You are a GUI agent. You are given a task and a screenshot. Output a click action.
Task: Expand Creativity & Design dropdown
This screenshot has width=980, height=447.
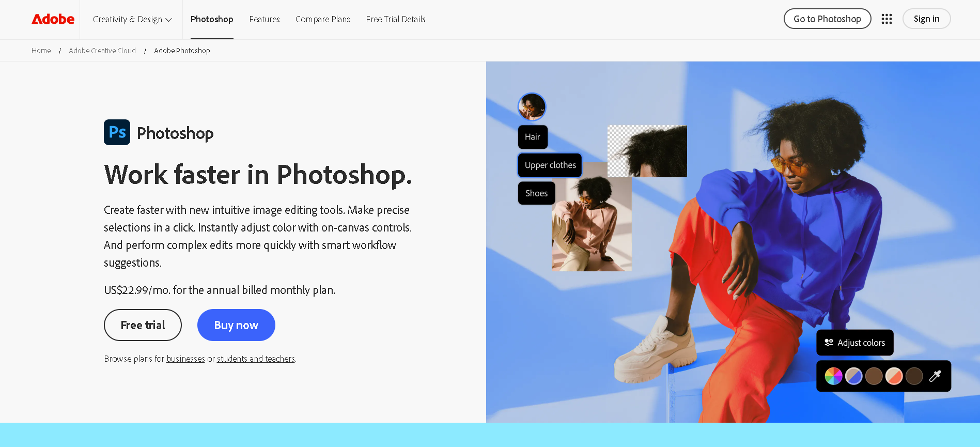[132, 19]
